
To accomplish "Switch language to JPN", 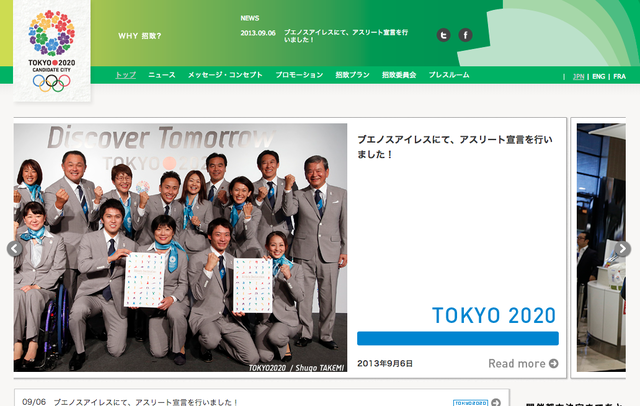I will click(578, 76).
